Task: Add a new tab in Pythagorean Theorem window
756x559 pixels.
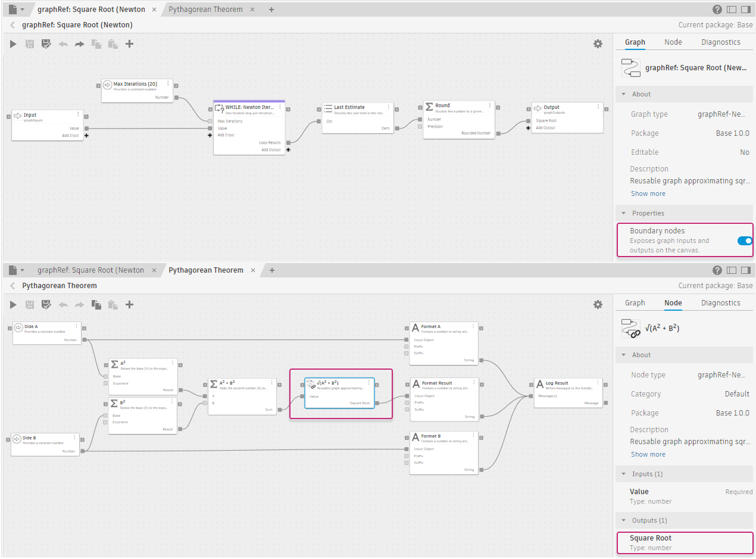Action: (x=271, y=270)
